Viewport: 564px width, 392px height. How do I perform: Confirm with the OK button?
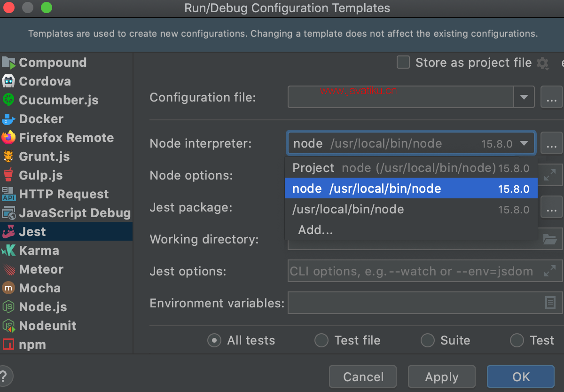coord(521,377)
